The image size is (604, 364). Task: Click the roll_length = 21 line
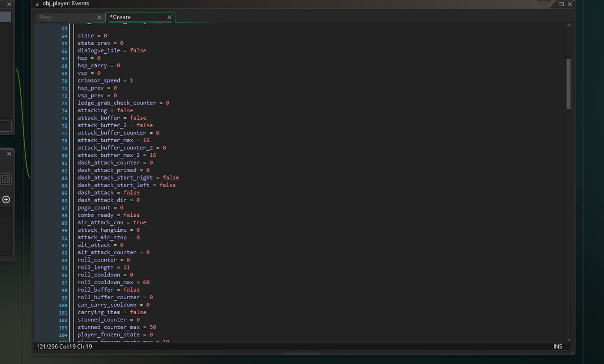(104, 267)
